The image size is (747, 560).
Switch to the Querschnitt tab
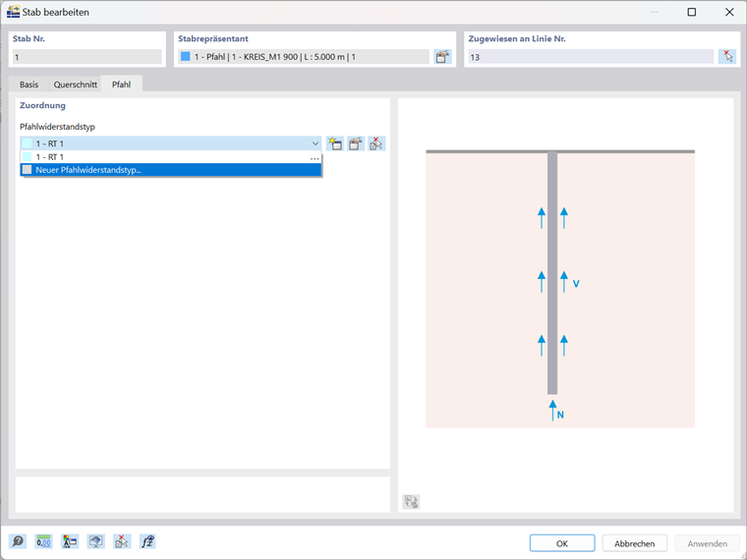point(76,84)
